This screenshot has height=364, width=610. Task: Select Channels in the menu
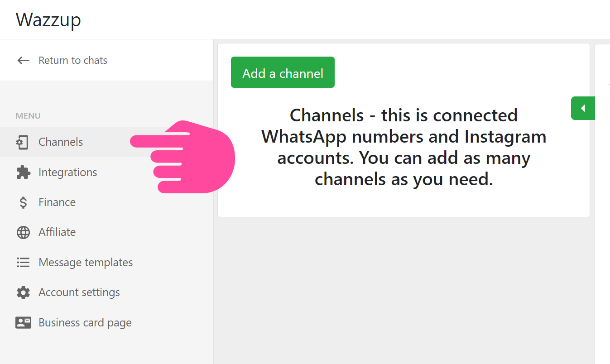[61, 142]
